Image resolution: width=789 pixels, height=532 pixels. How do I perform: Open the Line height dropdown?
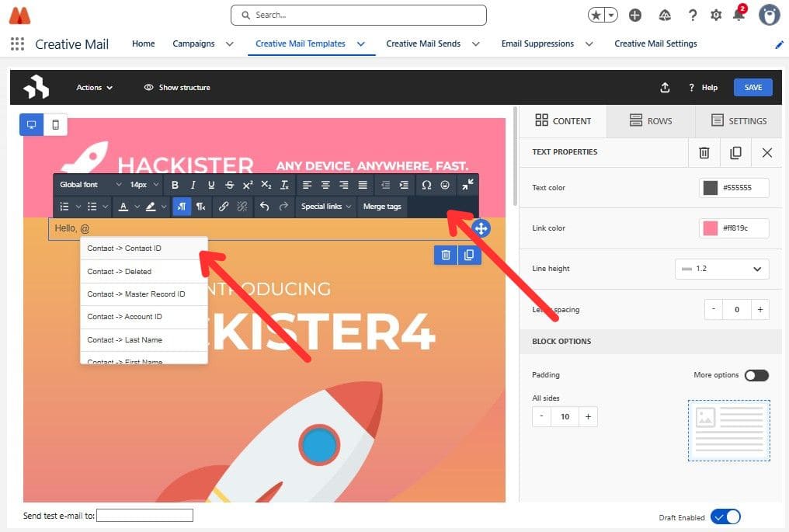(721, 269)
